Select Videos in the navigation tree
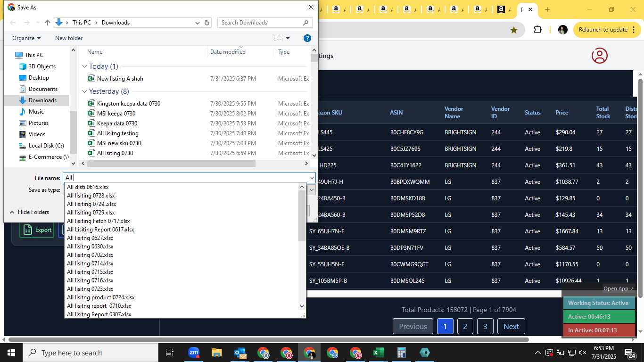Viewport: 644px width, 362px height. tap(37, 134)
